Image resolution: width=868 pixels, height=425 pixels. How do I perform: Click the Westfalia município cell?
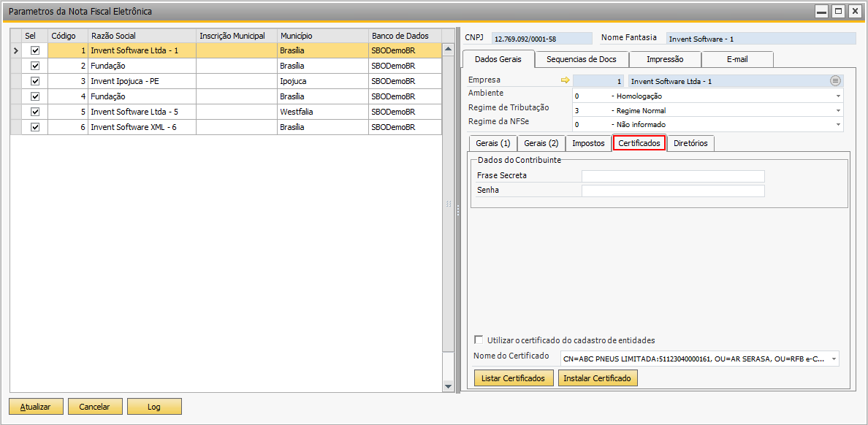tap(323, 112)
